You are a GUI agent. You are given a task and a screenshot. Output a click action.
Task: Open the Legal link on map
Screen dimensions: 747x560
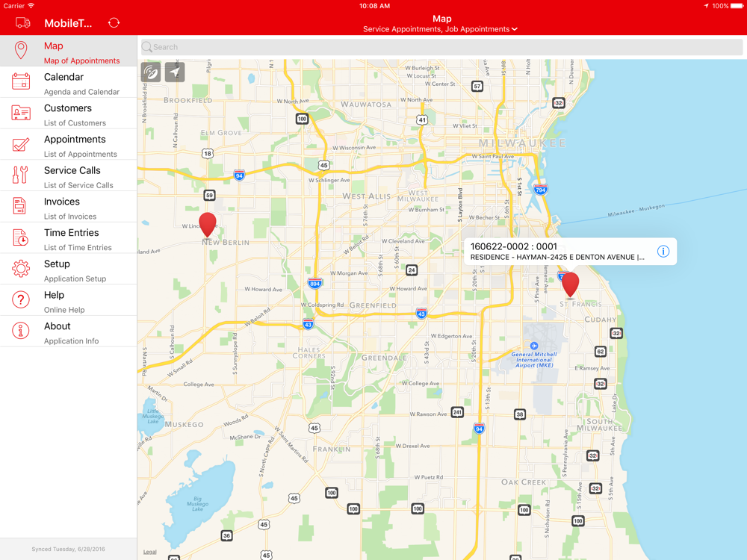coord(150,552)
